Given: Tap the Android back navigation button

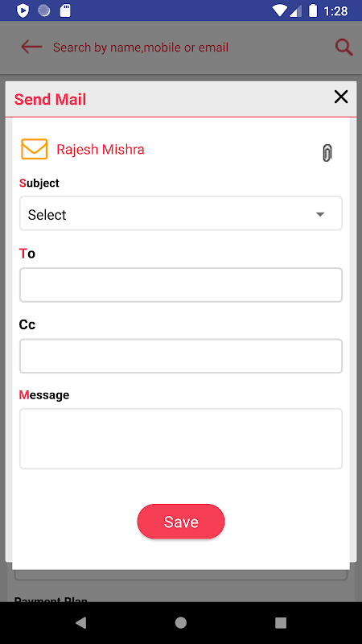Looking at the screenshot, I should click(81, 622).
